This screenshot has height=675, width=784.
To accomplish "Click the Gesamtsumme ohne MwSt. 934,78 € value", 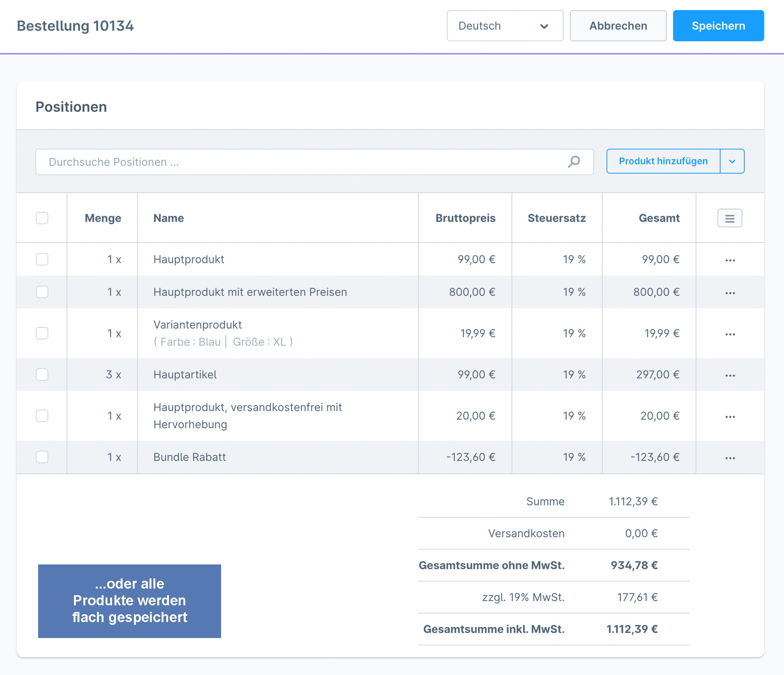I will coord(634,565).
